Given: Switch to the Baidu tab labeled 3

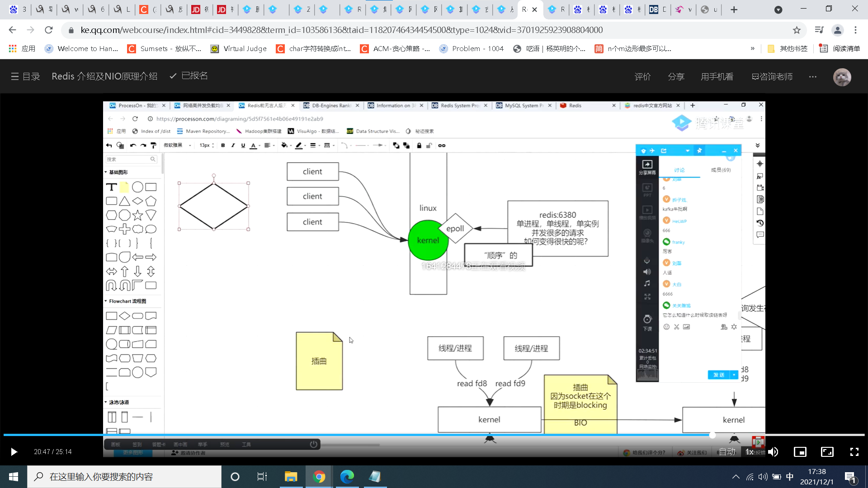Looking at the screenshot, I should [18, 9].
